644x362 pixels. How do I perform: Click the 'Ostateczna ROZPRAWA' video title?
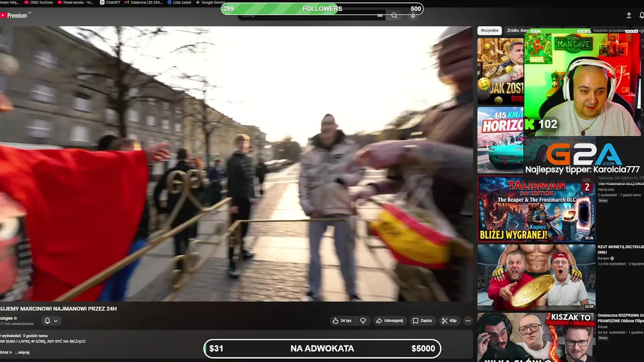[621, 318]
